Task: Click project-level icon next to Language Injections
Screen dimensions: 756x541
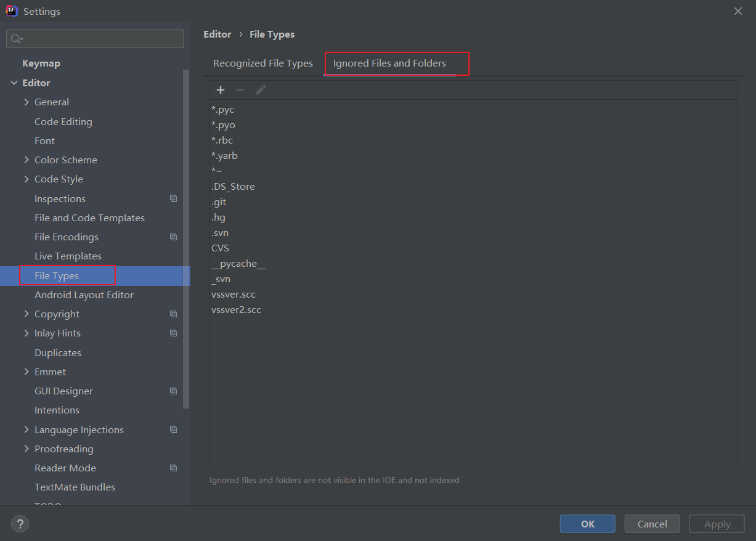Action: [174, 429]
